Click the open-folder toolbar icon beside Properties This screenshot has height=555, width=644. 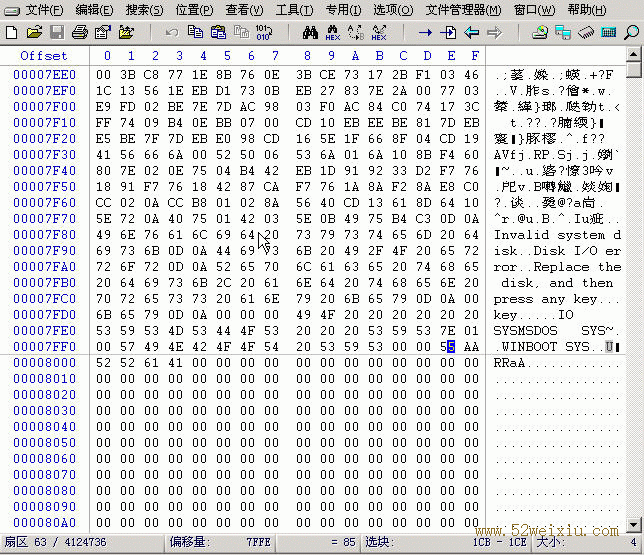click(126, 32)
